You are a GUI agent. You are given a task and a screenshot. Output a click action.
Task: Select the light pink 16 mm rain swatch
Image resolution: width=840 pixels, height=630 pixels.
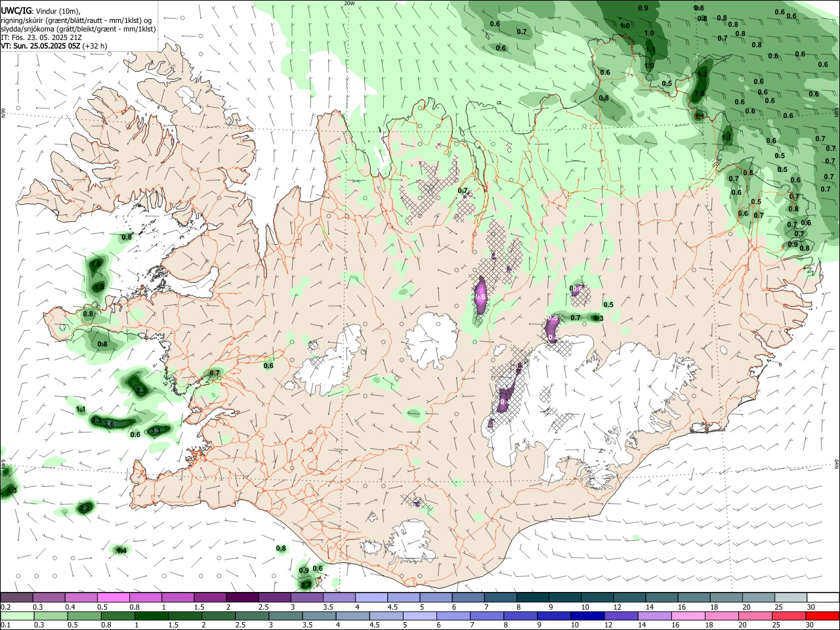pos(687,616)
